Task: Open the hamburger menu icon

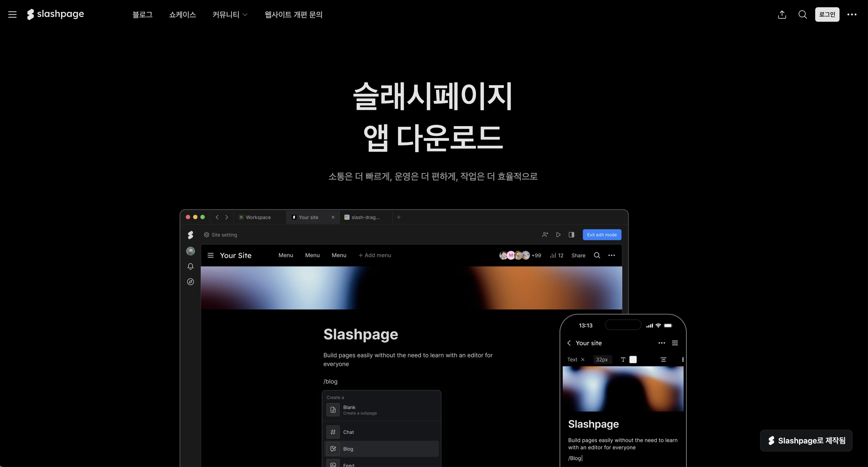Action: tap(12, 14)
